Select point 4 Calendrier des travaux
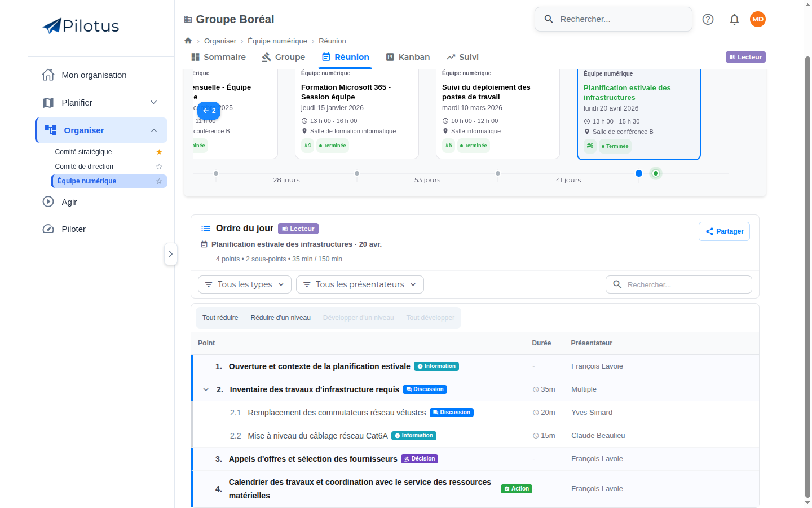Image resolution: width=812 pixels, height=508 pixels. click(475, 489)
